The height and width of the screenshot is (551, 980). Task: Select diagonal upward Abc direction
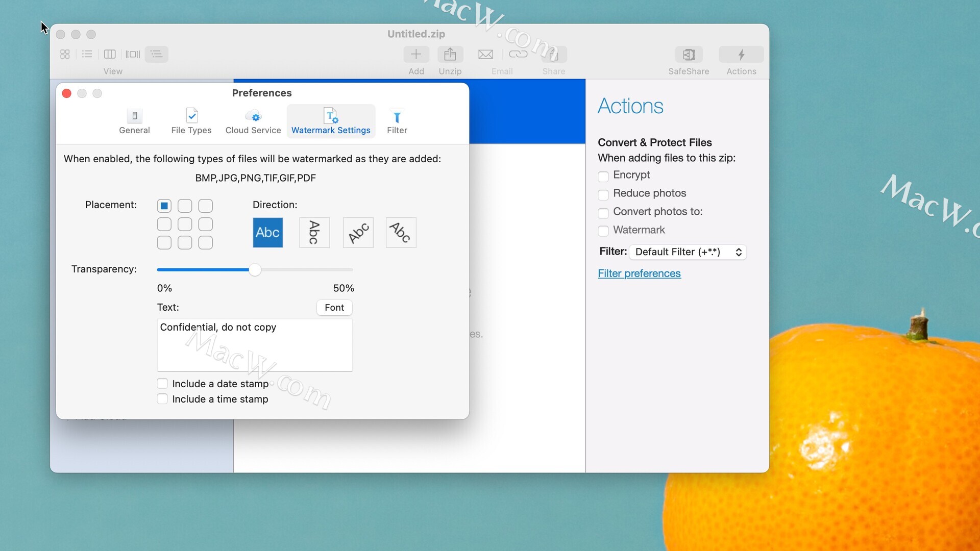(x=358, y=233)
